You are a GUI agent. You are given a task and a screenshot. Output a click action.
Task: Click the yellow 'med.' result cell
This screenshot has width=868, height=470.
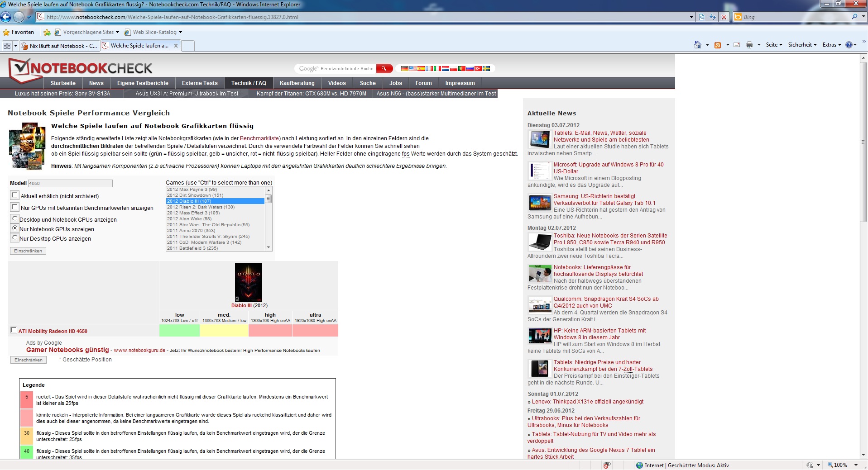(224, 331)
